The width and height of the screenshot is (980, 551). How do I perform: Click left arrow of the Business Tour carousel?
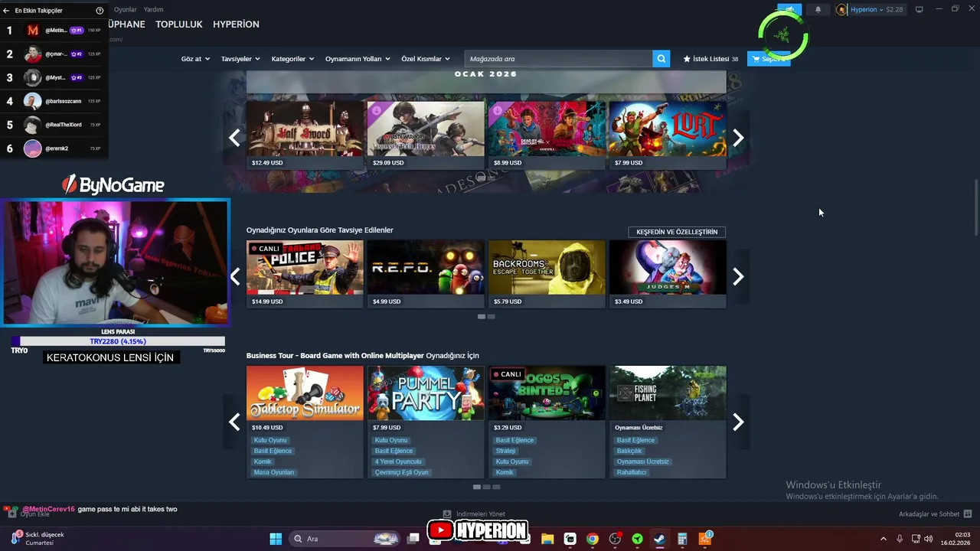234,422
